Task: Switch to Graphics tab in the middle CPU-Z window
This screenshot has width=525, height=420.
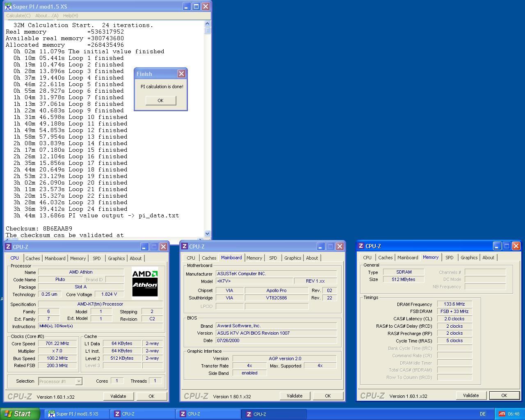Action: (293, 258)
